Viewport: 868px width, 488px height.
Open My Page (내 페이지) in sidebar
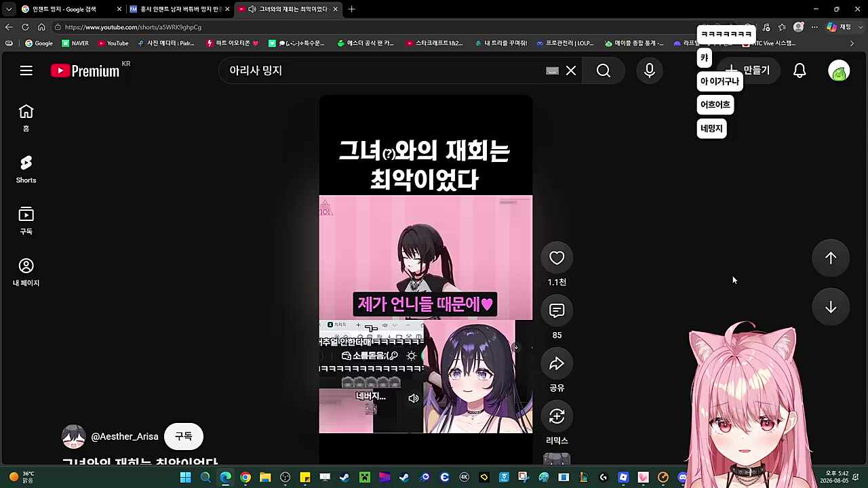point(26,272)
